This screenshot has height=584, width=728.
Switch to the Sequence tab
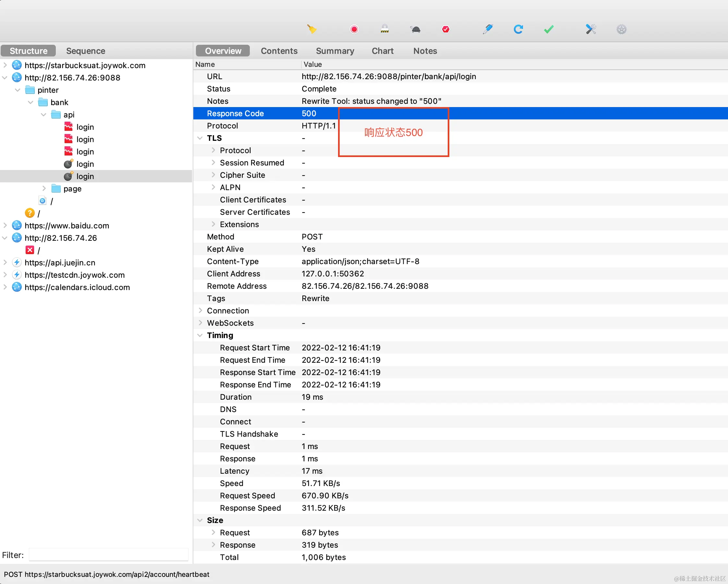pyautogui.click(x=85, y=51)
